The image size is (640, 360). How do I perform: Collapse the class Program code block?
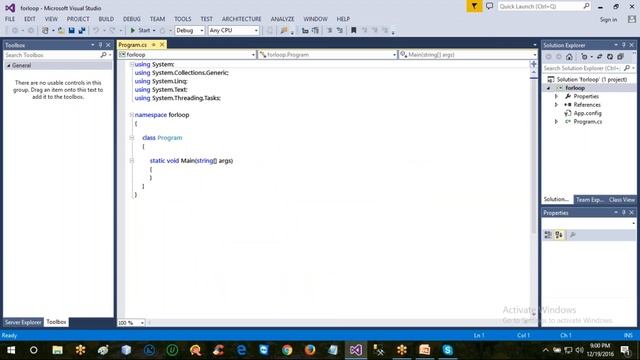coord(132,138)
